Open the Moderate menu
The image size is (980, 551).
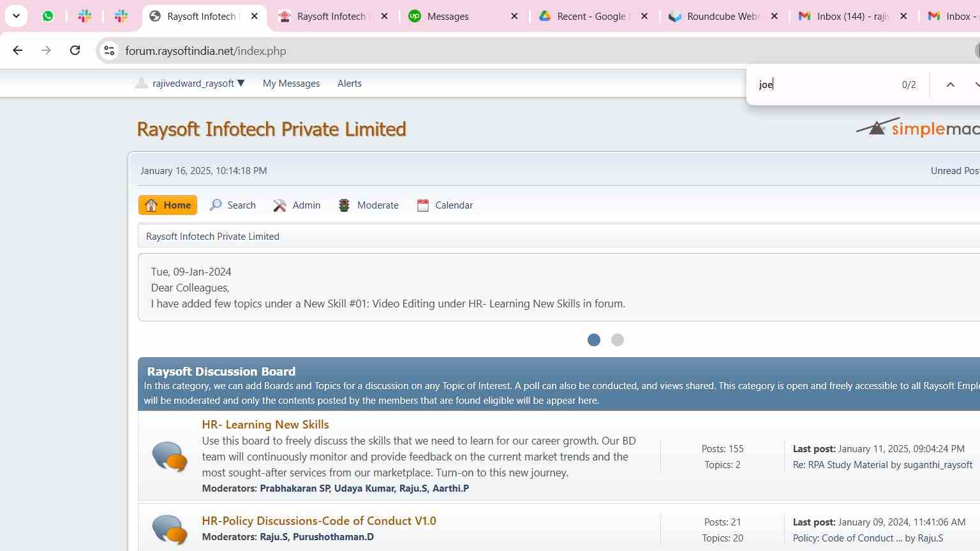(x=369, y=205)
